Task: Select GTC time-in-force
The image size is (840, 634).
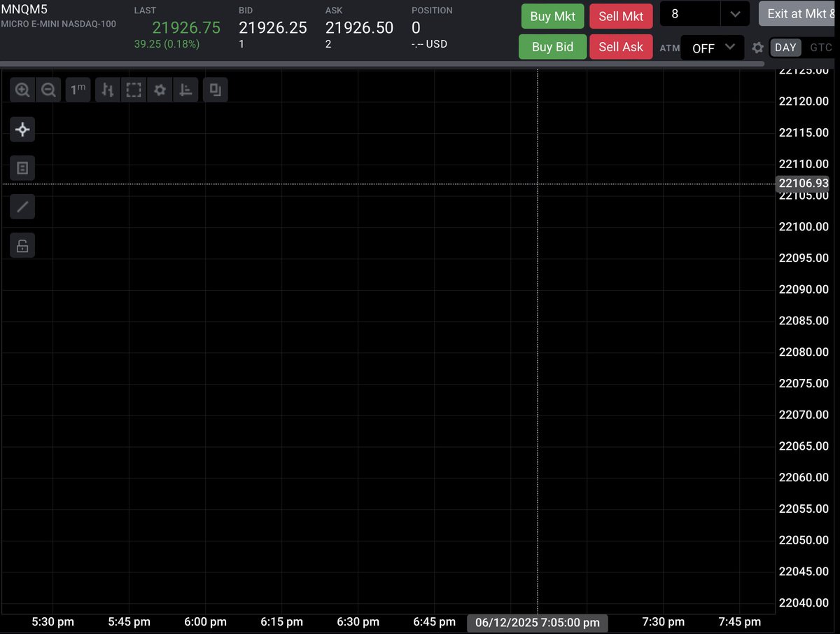Action: (x=820, y=48)
